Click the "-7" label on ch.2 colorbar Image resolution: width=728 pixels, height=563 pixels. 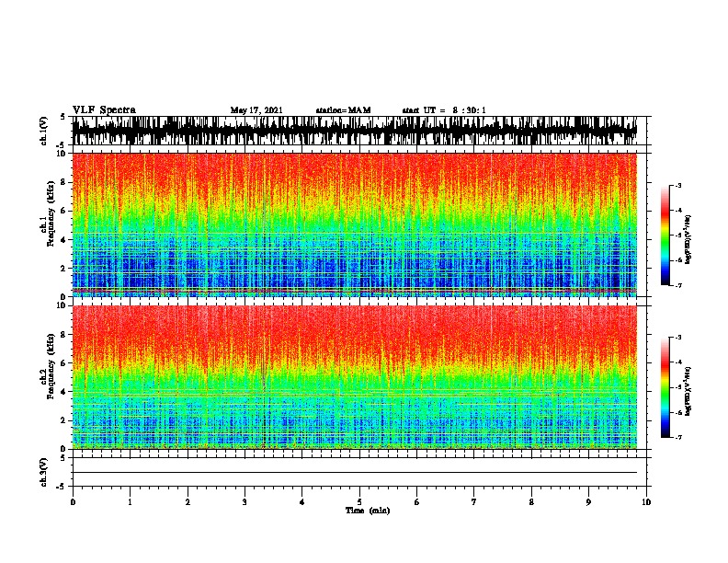click(678, 437)
